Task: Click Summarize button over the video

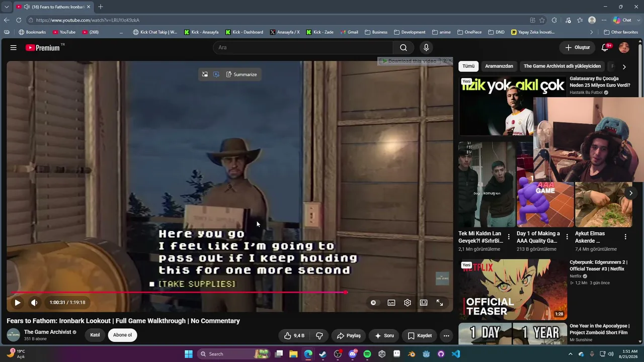Action: [242, 74]
